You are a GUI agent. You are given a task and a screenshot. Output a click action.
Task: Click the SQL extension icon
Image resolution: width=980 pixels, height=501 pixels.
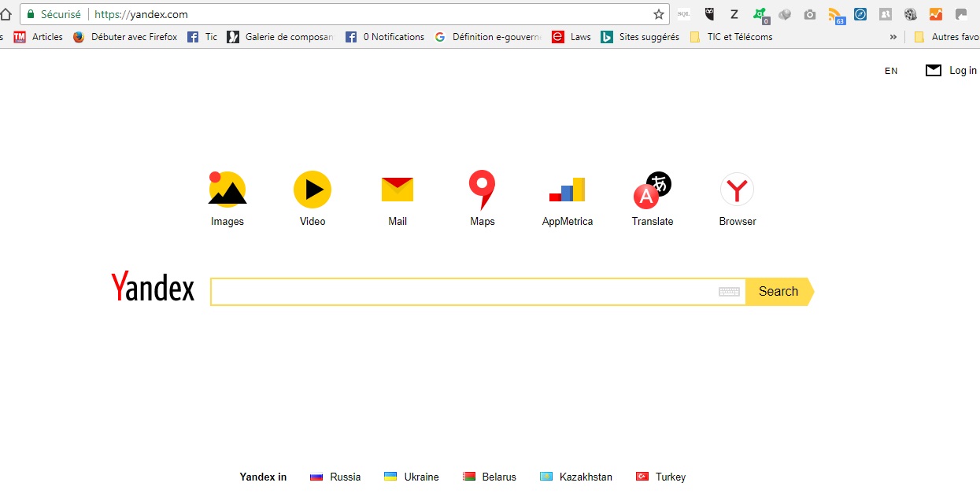683,14
